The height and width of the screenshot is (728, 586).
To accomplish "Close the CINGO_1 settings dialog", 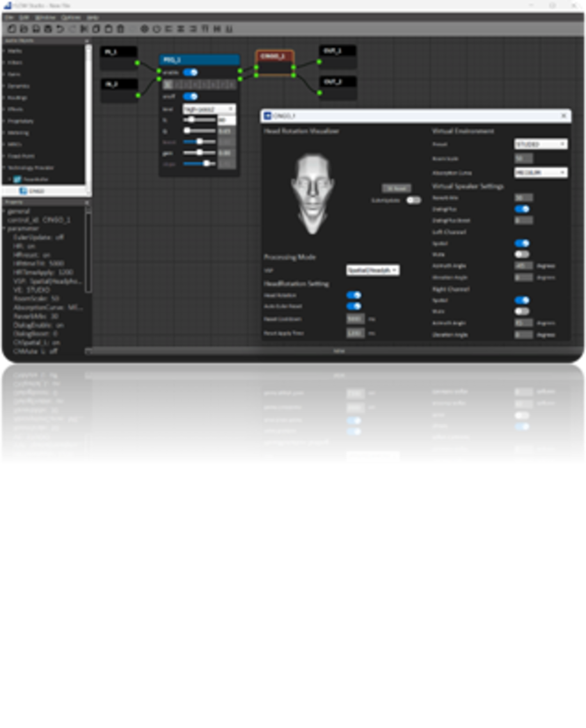I will (564, 116).
